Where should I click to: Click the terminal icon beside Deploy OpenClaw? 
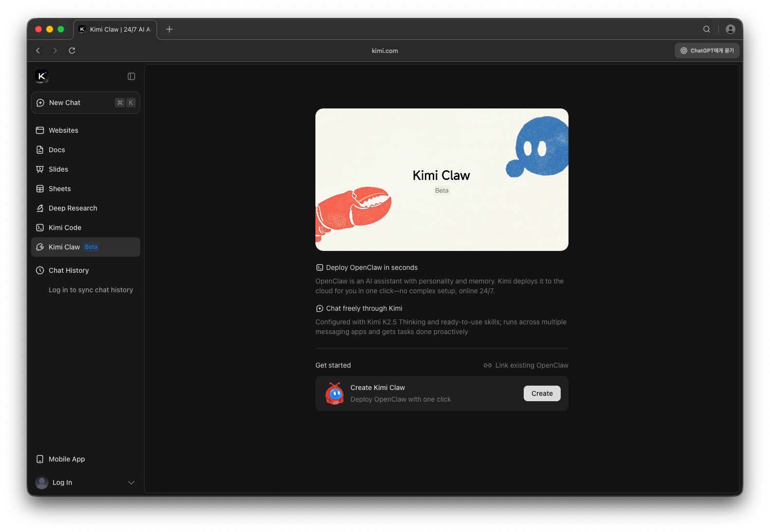320,267
